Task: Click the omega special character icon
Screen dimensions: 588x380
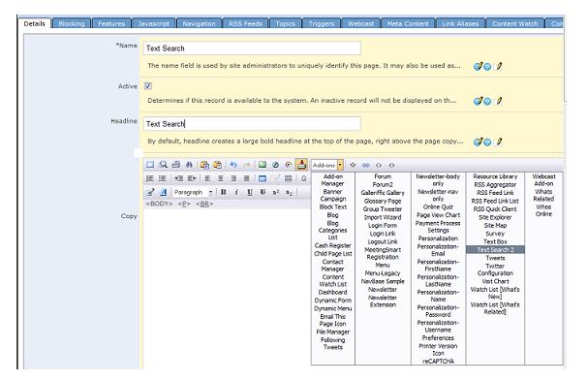Action: (x=304, y=178)
